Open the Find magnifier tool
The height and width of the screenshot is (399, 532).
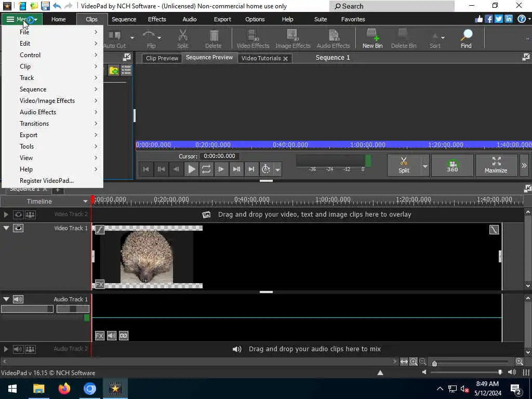466,39
